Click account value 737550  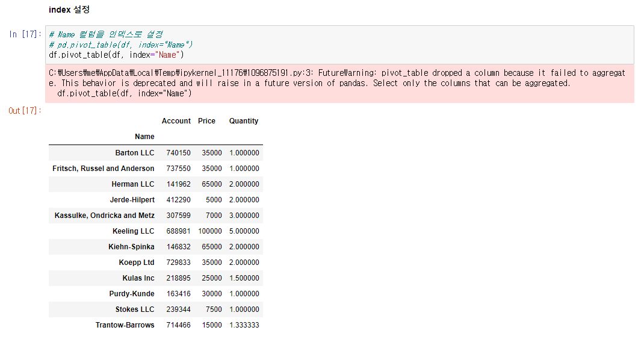coord(178,168)
